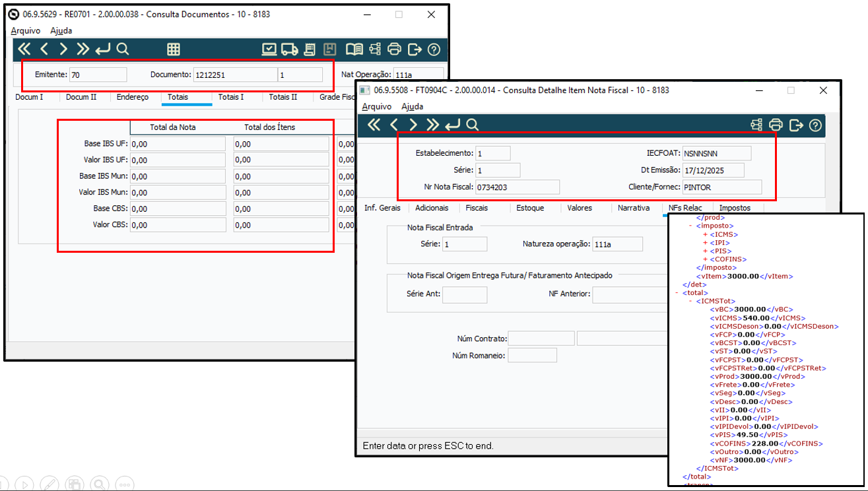Click the monitor checkmark icon in Consulta Documentos
This screenshot has height=491, width=868.
(x=269, y=49)
